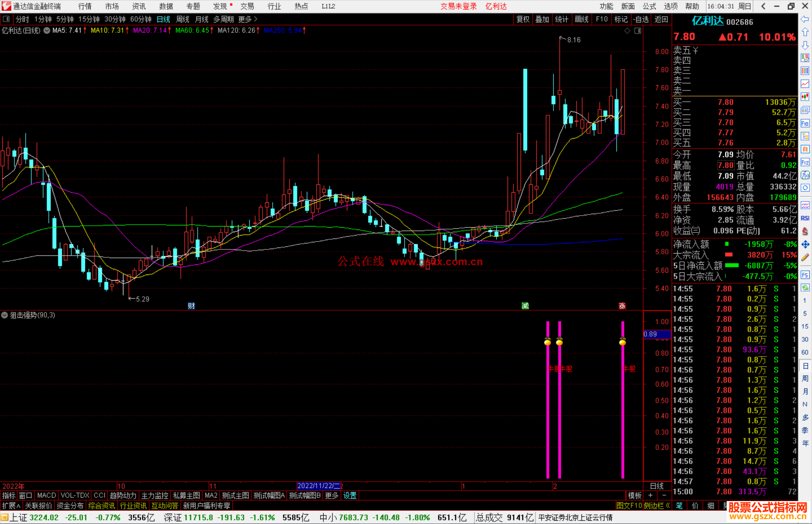
Task: Toggle the side panel icon above chart
Action: point(638,31)
